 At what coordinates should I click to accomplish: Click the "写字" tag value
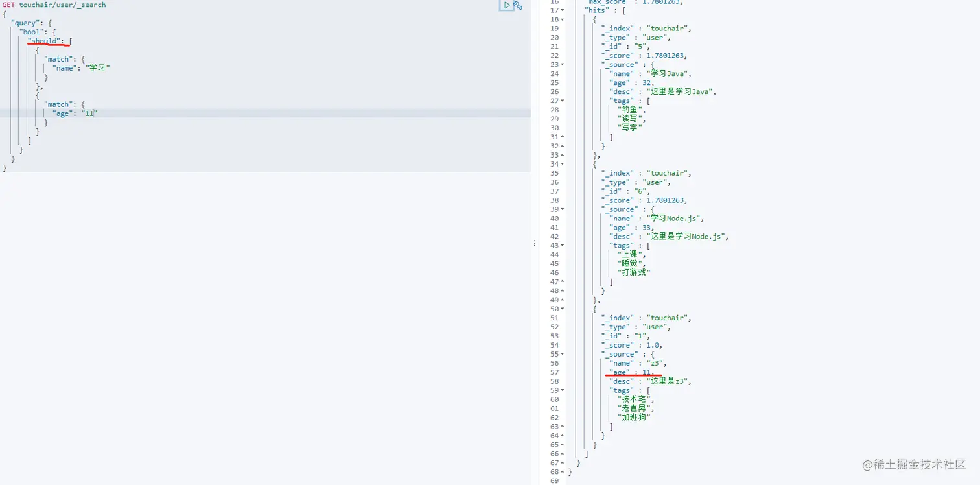(x=629, y=128)
